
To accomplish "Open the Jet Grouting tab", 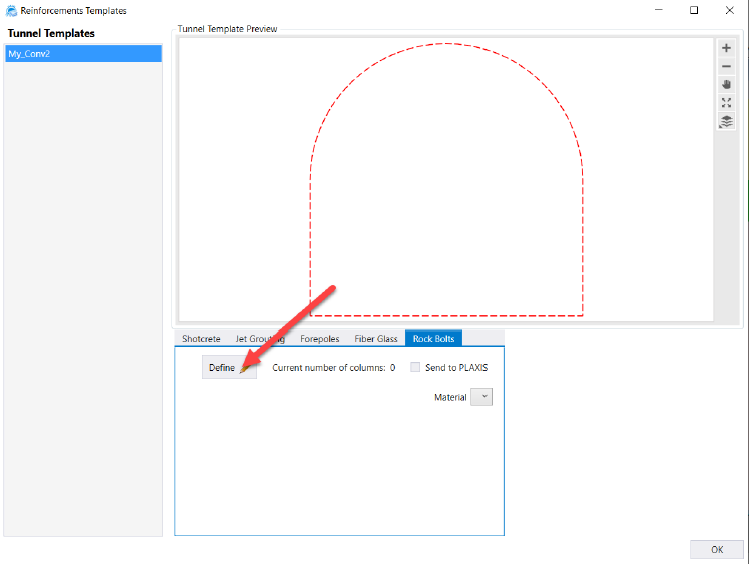I will click(260, 339).
